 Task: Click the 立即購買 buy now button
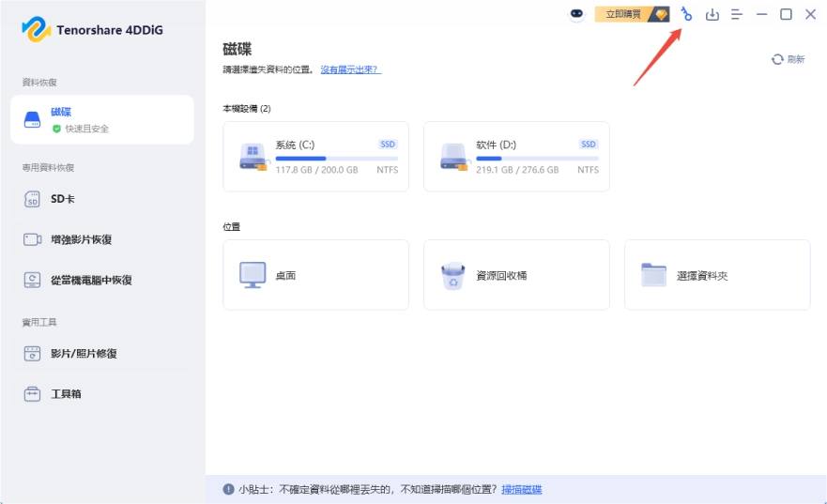click(x=632, y=14)
